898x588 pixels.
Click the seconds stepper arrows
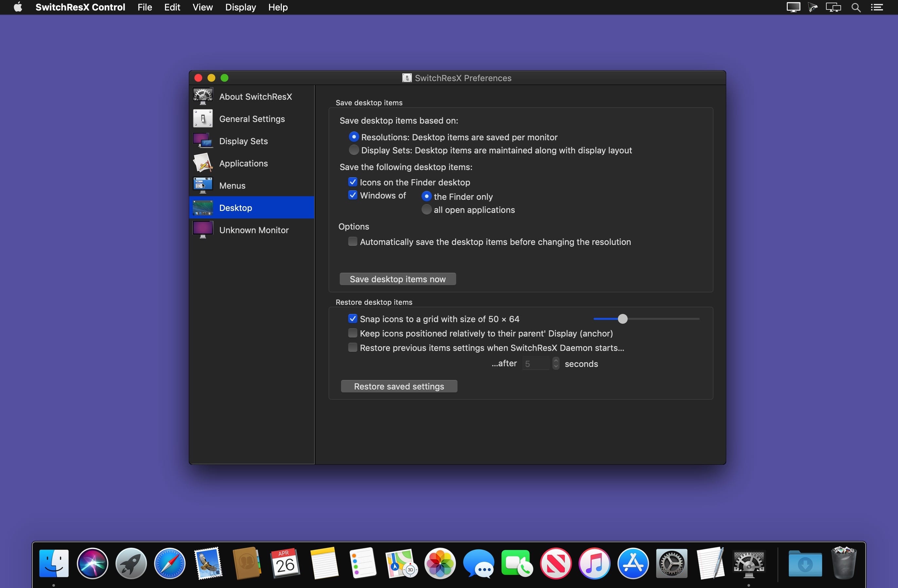coord(555,364)
